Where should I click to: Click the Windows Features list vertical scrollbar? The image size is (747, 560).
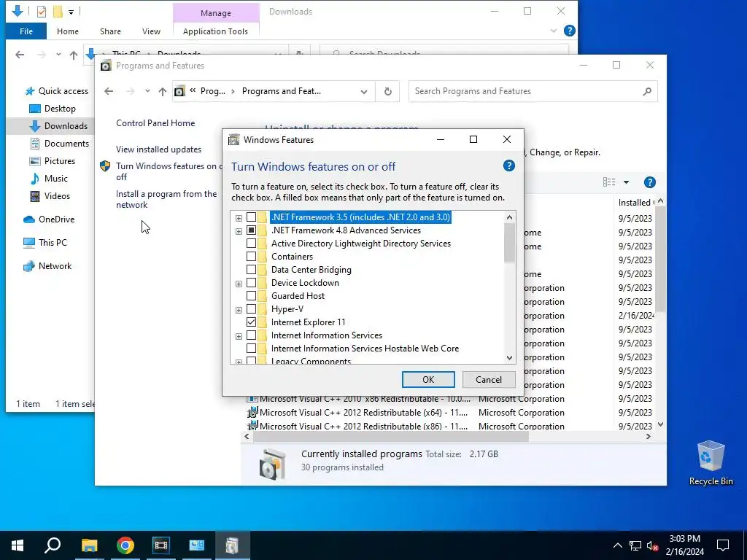(509, 242)
